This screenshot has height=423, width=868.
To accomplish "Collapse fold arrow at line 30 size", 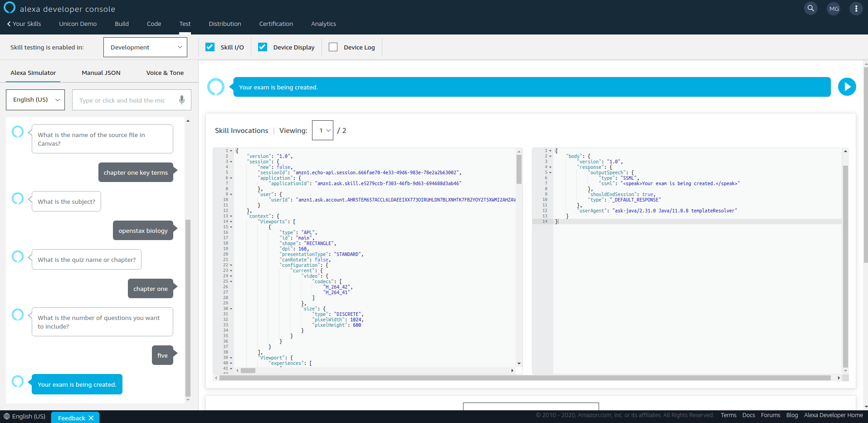I will click(231, 309).
